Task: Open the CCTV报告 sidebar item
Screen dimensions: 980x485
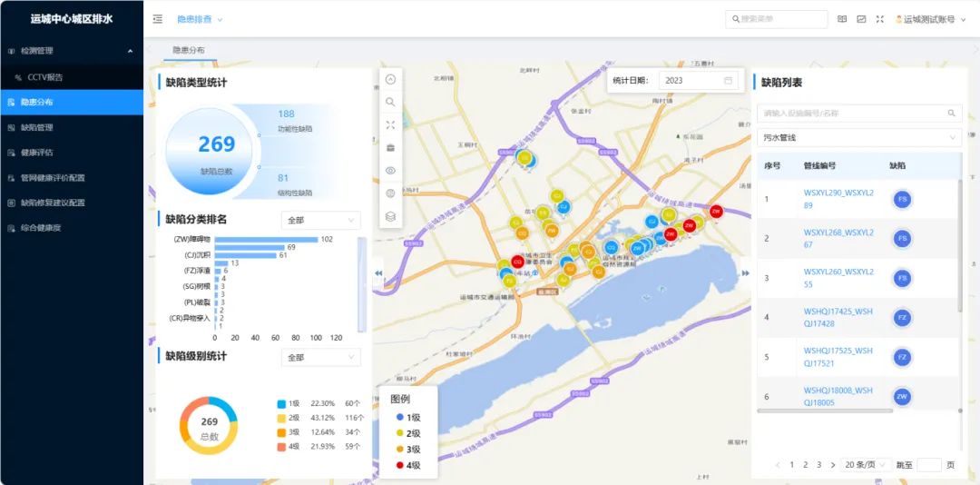Action: click(x=44, y=77)
